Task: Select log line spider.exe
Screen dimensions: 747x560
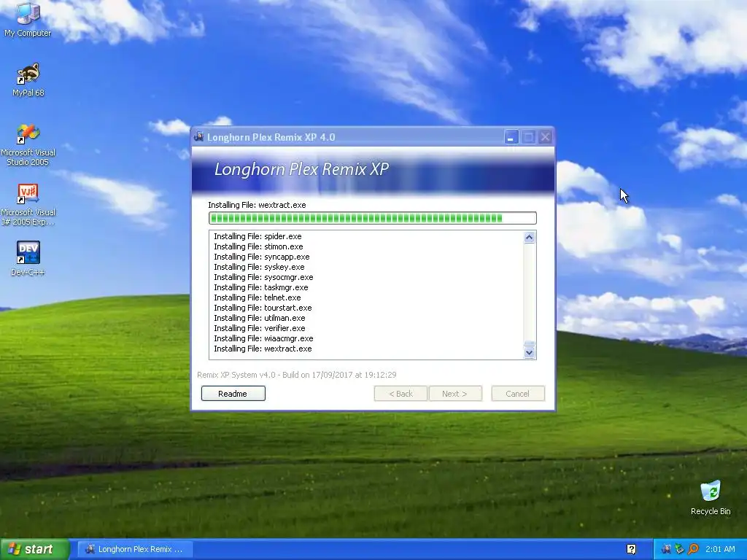Action: 258,236
